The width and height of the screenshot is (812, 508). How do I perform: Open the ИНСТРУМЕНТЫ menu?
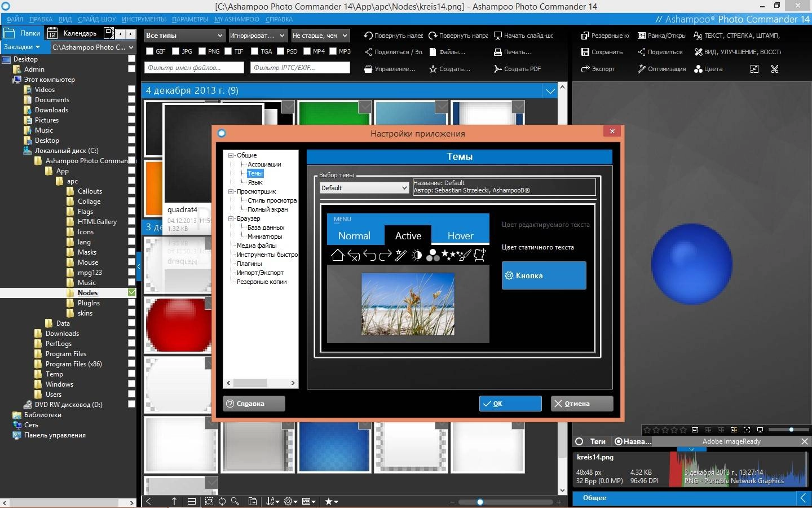click(144, 19)
